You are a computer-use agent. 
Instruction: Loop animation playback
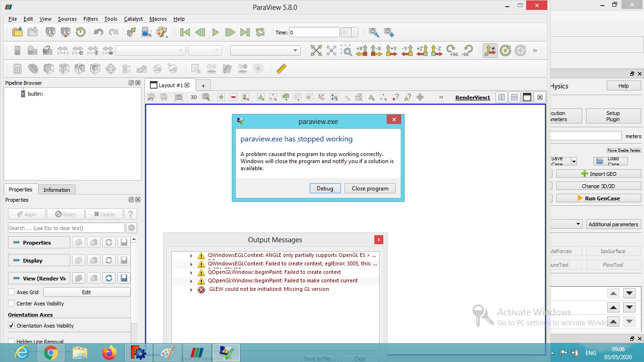(x=260, y=32)
